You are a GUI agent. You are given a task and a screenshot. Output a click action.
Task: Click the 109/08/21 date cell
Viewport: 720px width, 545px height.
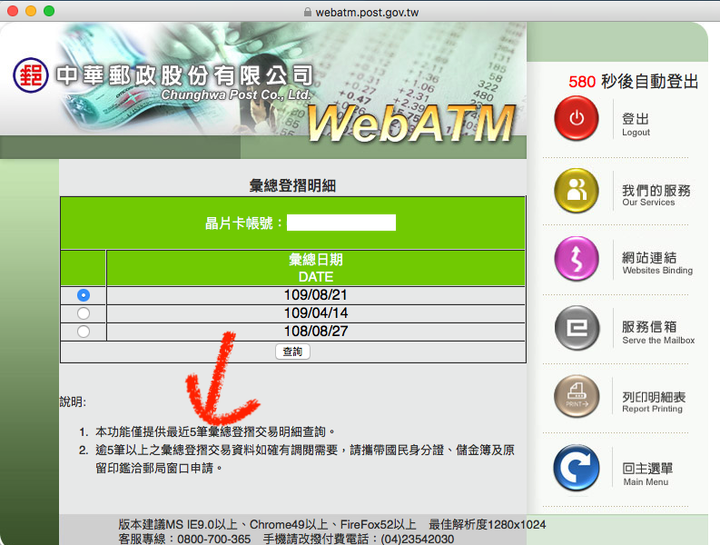[316, 295]
